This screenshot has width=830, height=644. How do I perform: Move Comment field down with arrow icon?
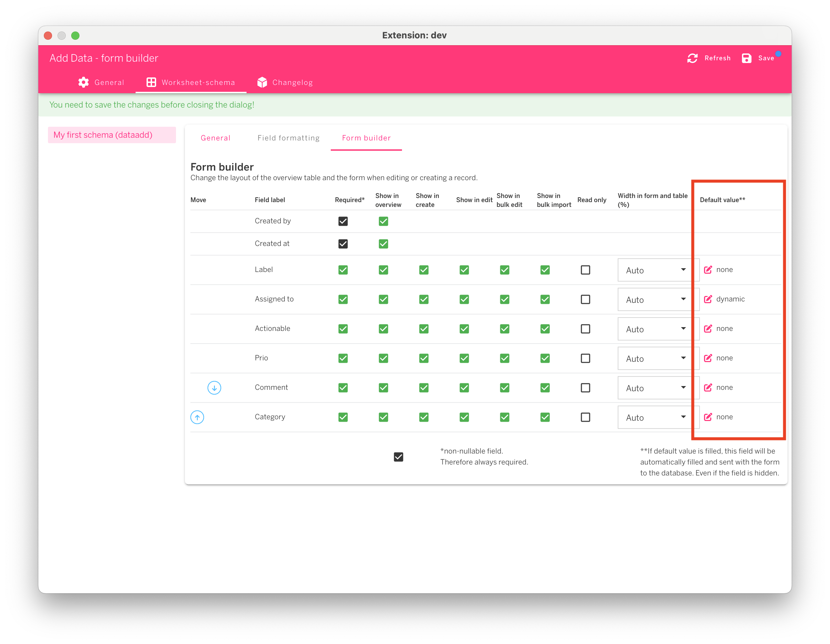[x=214, y=388]
